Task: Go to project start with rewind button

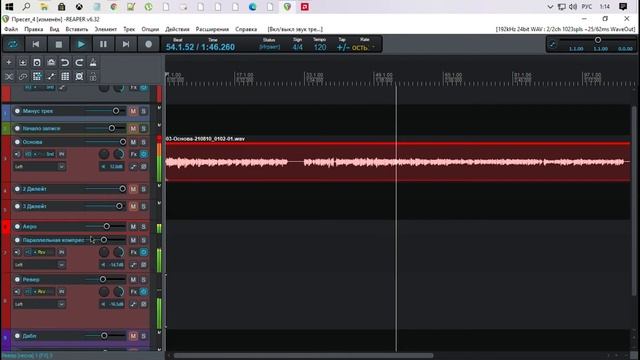Action: coord(36,44)
